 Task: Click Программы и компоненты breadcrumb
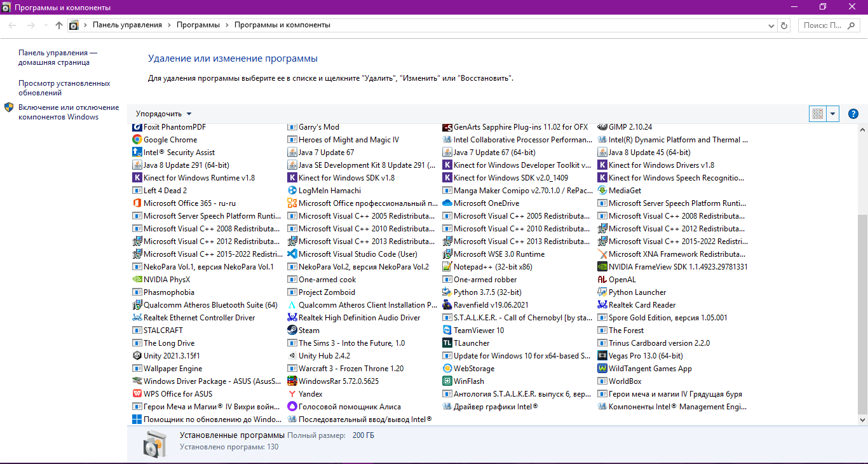tap(282, 25)
